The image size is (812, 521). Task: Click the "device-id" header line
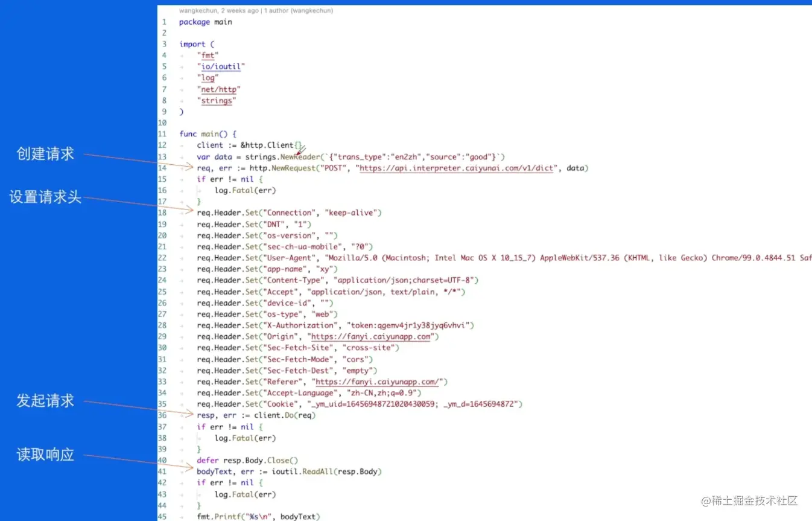(x=265, y=302)
